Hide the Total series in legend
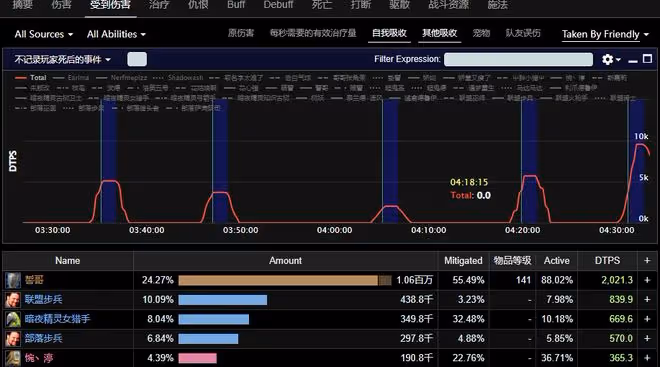The image size is (660, 367). point(31,78)
